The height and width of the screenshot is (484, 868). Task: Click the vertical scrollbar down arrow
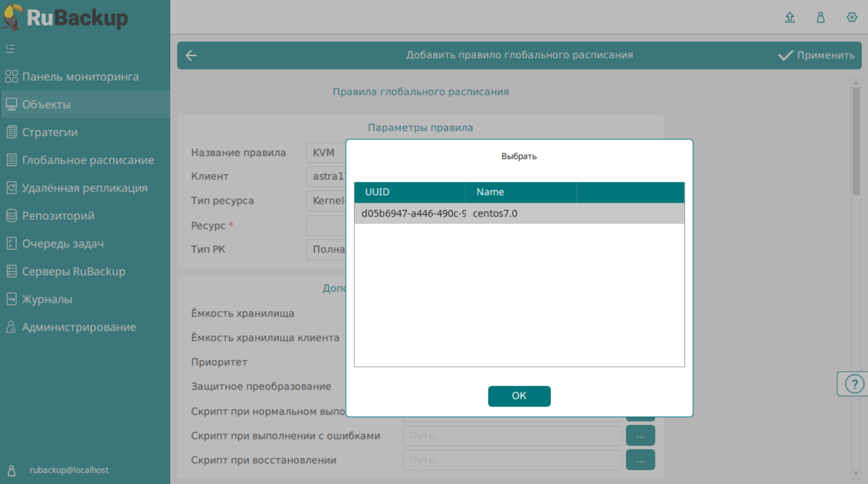pos(855,473)
